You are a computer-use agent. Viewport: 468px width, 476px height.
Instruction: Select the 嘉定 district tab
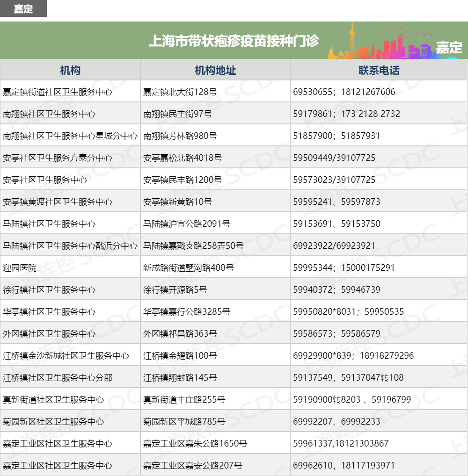coord(23,8)
